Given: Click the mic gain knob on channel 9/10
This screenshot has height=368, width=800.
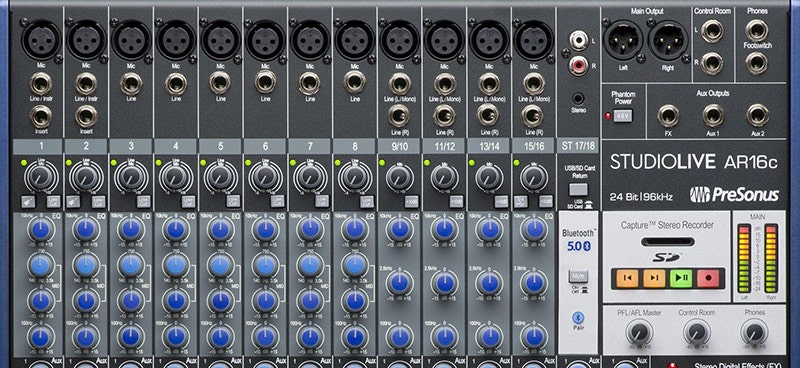Looking at the screenshot, I should 399,178.
